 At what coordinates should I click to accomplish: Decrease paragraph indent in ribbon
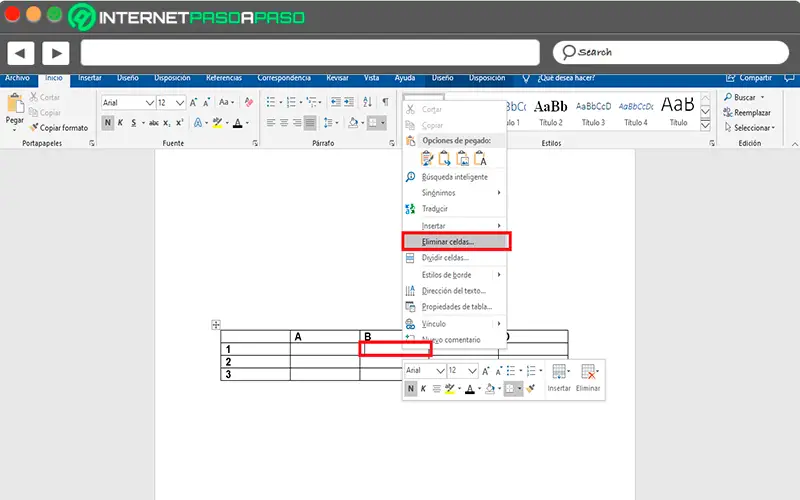tap(336, 102)
